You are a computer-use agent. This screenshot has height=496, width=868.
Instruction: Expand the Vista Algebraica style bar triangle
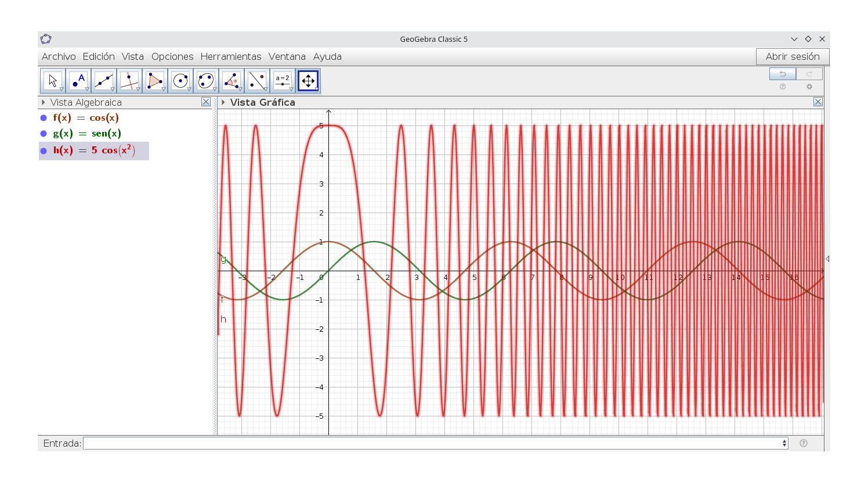click(44, 102)
